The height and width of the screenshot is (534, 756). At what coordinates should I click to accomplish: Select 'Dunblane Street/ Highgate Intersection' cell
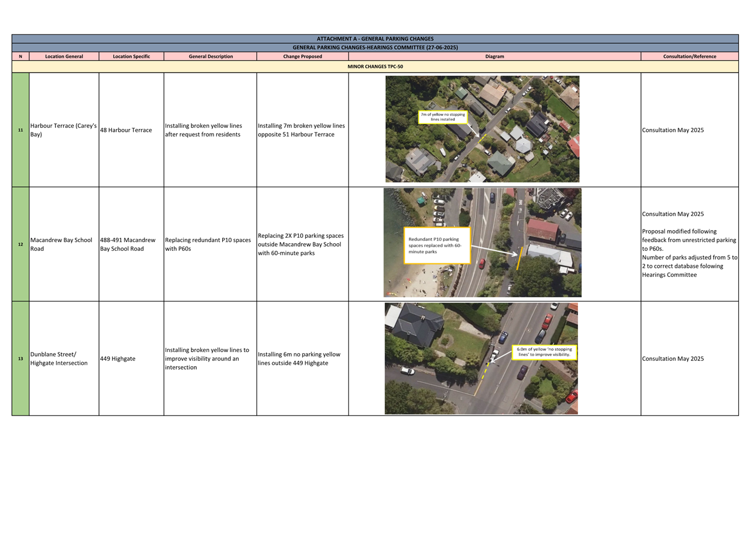64,359
